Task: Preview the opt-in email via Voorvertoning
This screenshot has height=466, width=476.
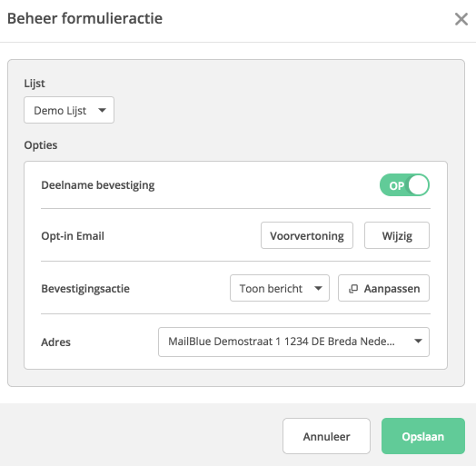Action: 307,235
